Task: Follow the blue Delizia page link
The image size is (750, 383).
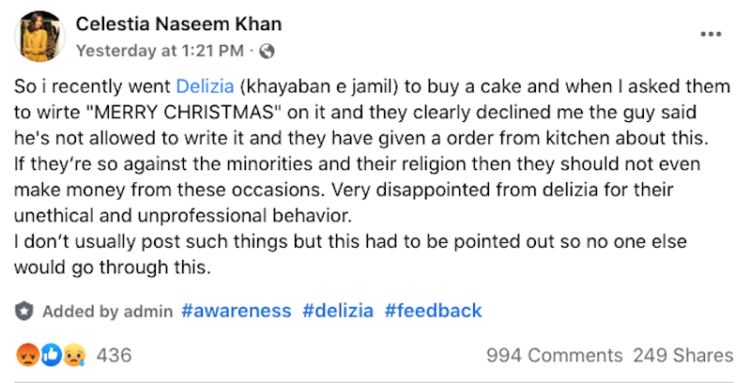Action: [205, 87]
